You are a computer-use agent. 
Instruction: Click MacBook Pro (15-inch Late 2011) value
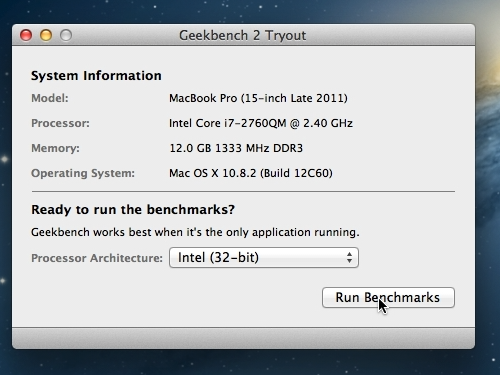[258, 98]
